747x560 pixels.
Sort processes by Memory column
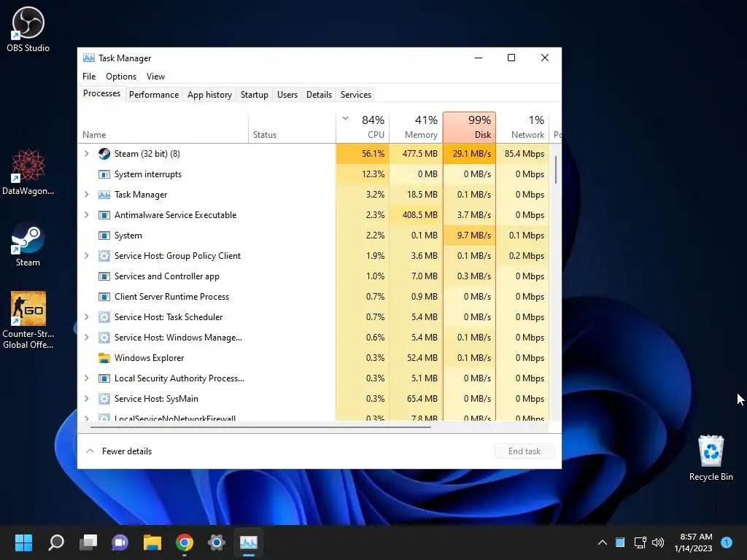[x=416, y=128]
